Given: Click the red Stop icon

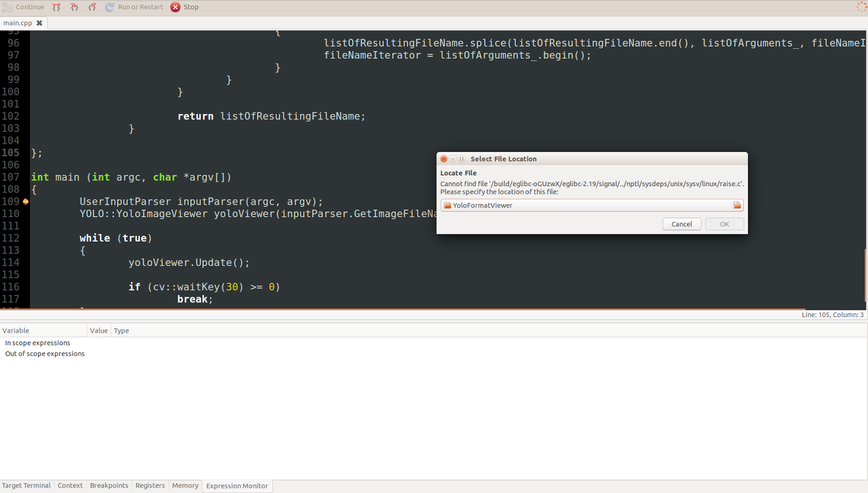Looking at the screenshot, I should [x=176, y=7].
